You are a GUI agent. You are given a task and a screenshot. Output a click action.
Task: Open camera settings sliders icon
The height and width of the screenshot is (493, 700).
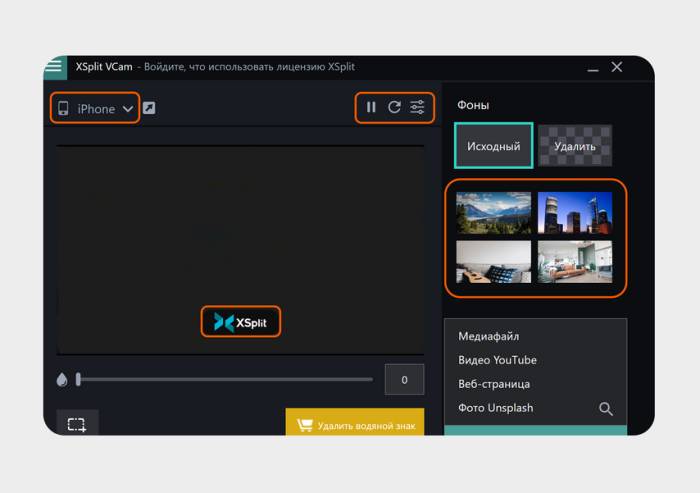pos(417,107)
